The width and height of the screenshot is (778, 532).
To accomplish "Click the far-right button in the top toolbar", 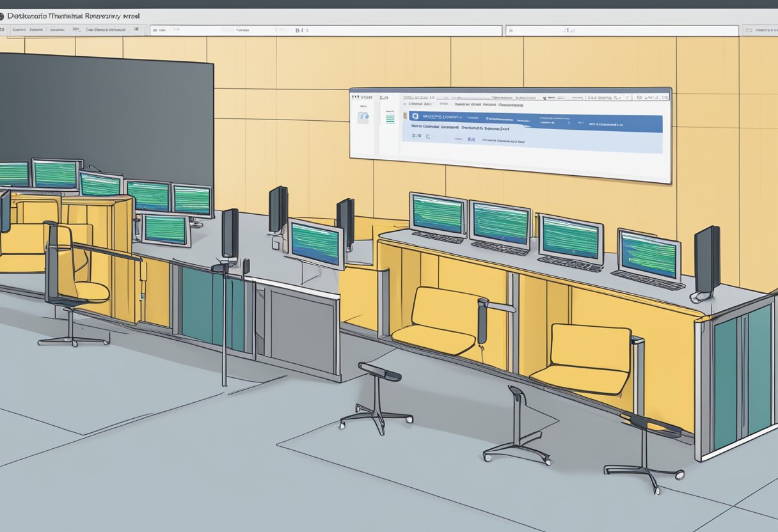I will coord(764,29).
